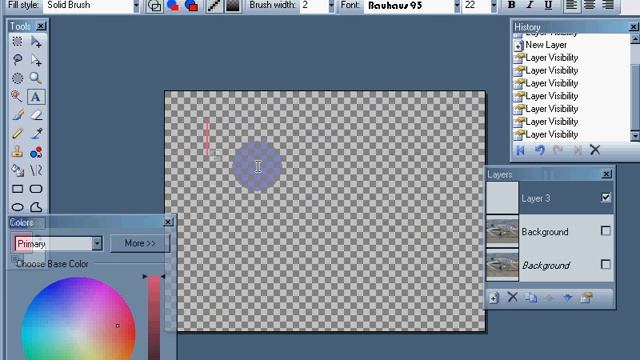The height and width of the screenshot is (360, 640).
Task: Select the Rounded Rectangle tool
Action: [x=36, y=189]
